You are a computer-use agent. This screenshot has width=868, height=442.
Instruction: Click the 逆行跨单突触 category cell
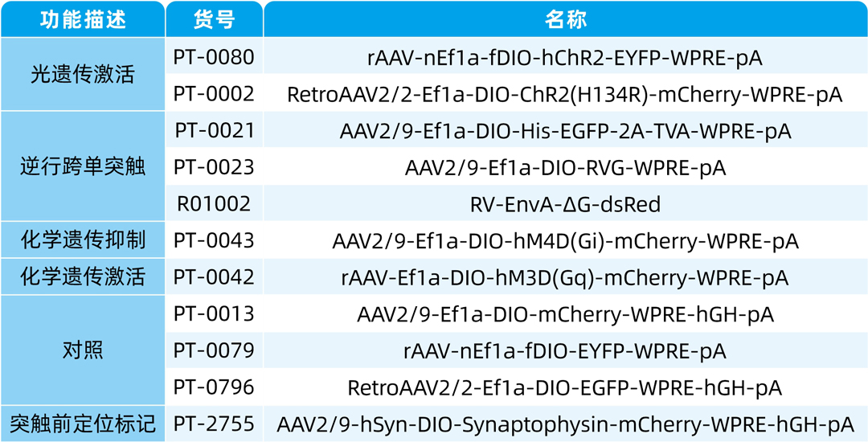pyautogui.click(x=83, y=167)
